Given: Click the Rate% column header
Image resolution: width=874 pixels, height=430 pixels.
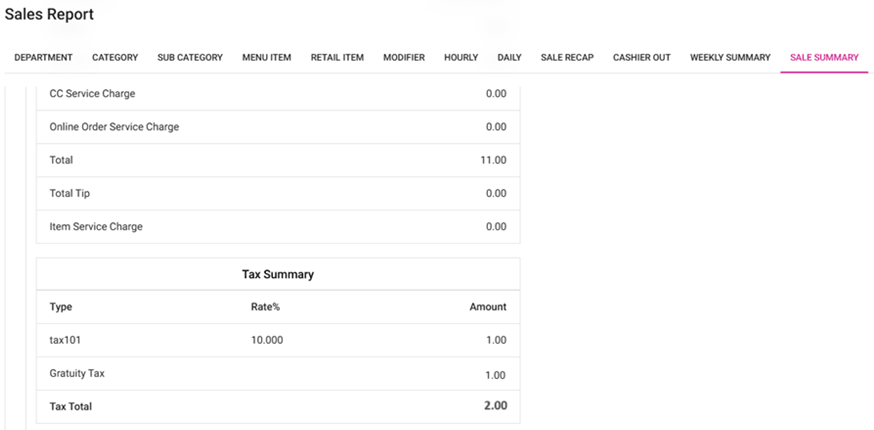Looking at the screenshot, I should pyautogui.click(x=265, y=307).
